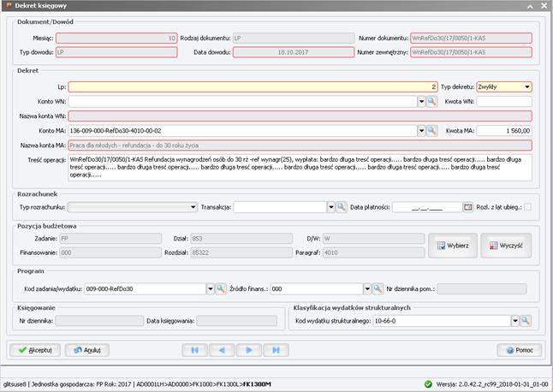The width and height of the screenshot is (553, 392).
Task: Collapse window with title bar up arrow
Action: [x=530, y=6]
